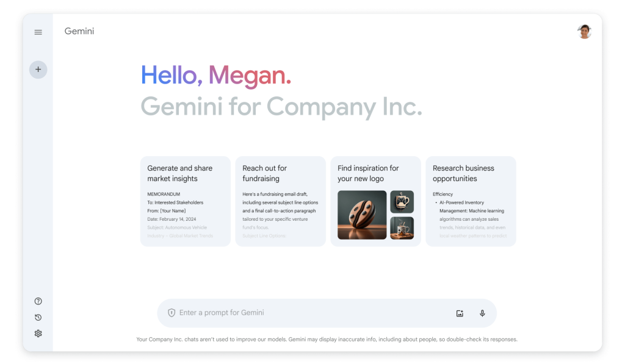The image size is (625, 364).
Task: Click the 'Hello, Megan.' greeting
Action: 216,76
